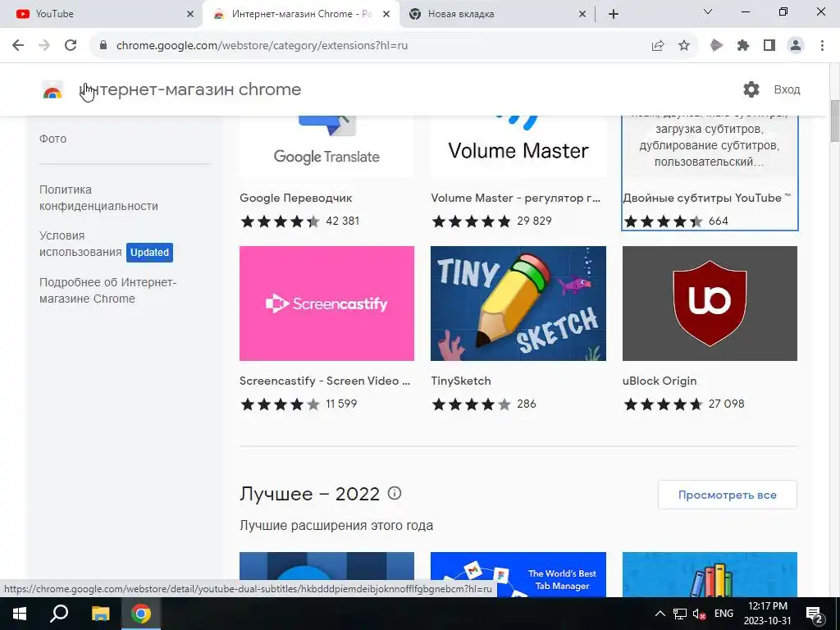Viewport: 840px width, 630px height.
Task: Click the Google Переводчик title
Action: (x=295, y=198)
